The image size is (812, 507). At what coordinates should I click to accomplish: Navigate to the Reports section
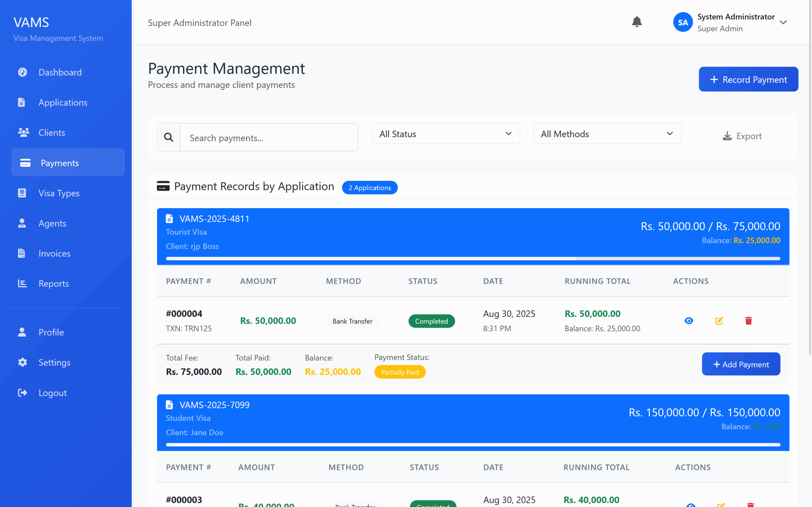pos(54,283)
